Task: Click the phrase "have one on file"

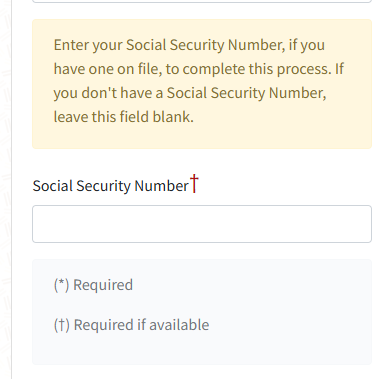Action: (108, 69)
